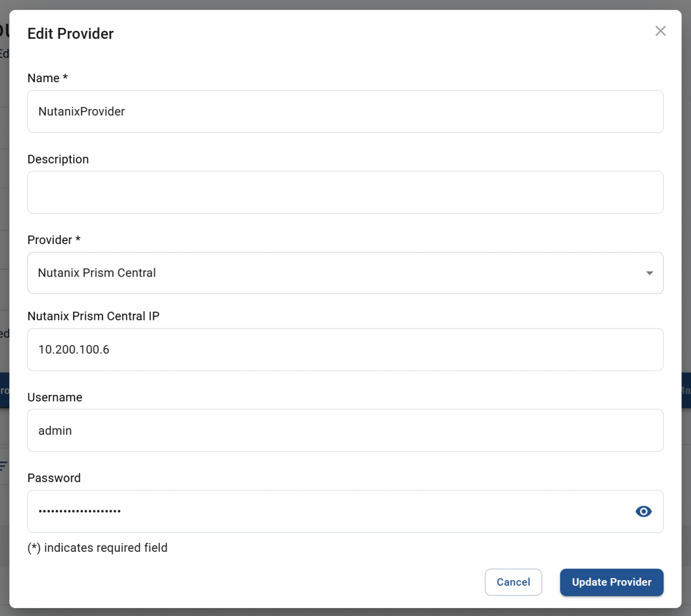
Task: Click the Edit Provider dialog title
Action: click(71, 34)
